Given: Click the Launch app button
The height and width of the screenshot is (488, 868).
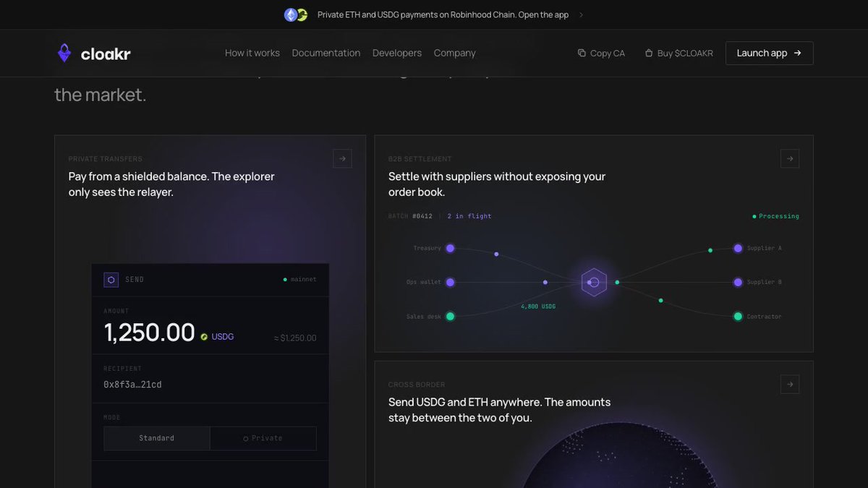Looking at the screenshot, I should 770,53.
